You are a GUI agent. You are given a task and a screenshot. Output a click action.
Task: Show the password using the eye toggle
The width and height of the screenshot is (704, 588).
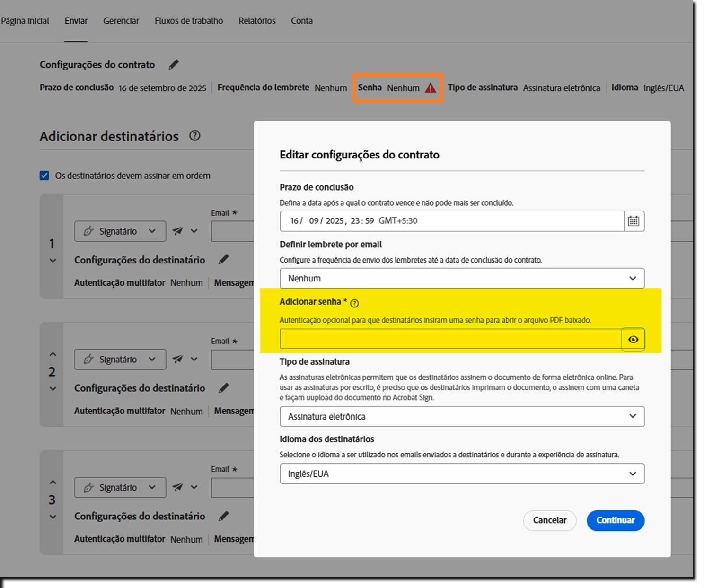[633, 339]
